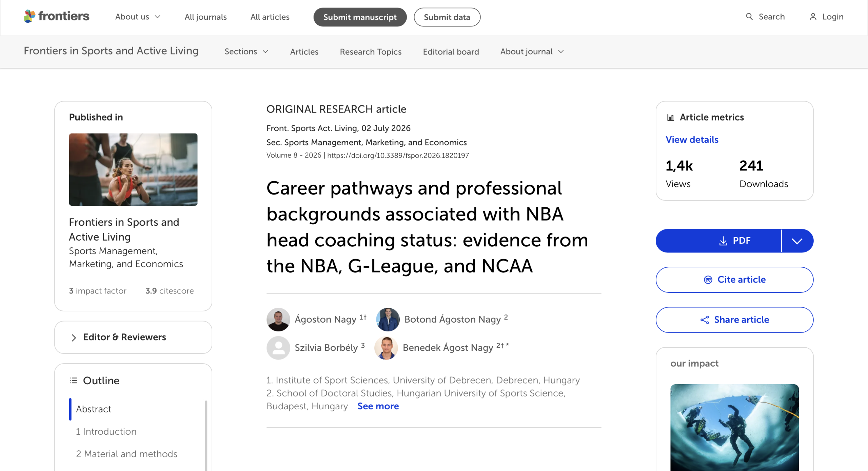Screen dimensions: 868x471
Task: Expand the About journal dropdown
Action: click(x=532, y=52)
